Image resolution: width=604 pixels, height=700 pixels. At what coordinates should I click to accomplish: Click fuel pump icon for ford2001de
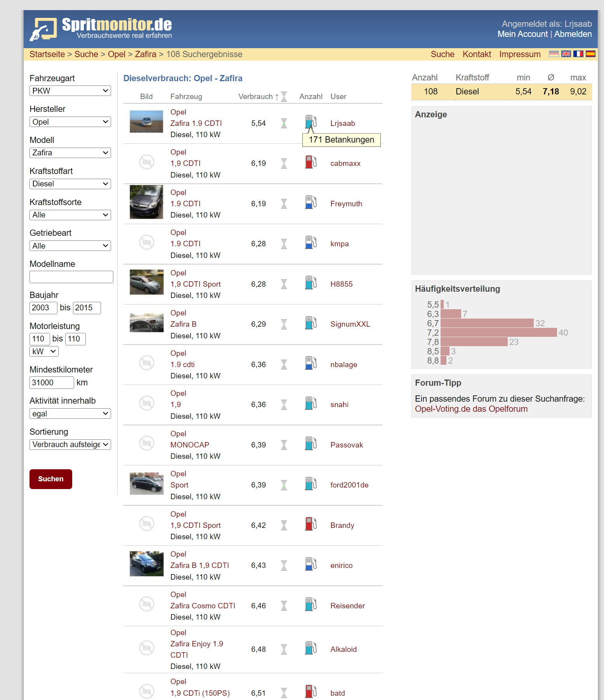point(311,484)
